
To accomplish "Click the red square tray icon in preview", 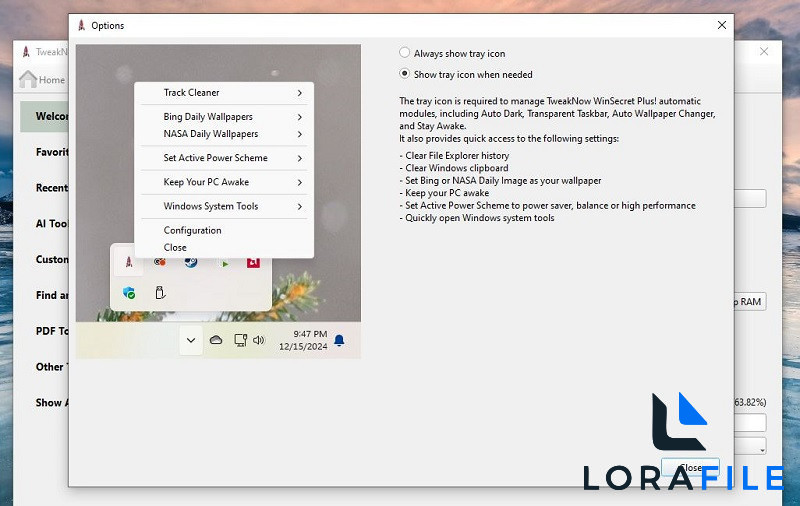I will coord(254,262).
